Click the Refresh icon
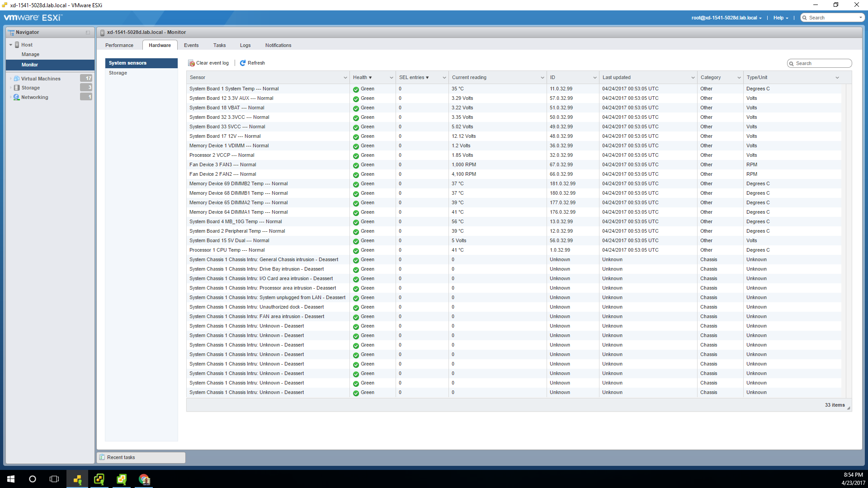The width and height of the screenshot is (868, 488). (x=243, y=63)
